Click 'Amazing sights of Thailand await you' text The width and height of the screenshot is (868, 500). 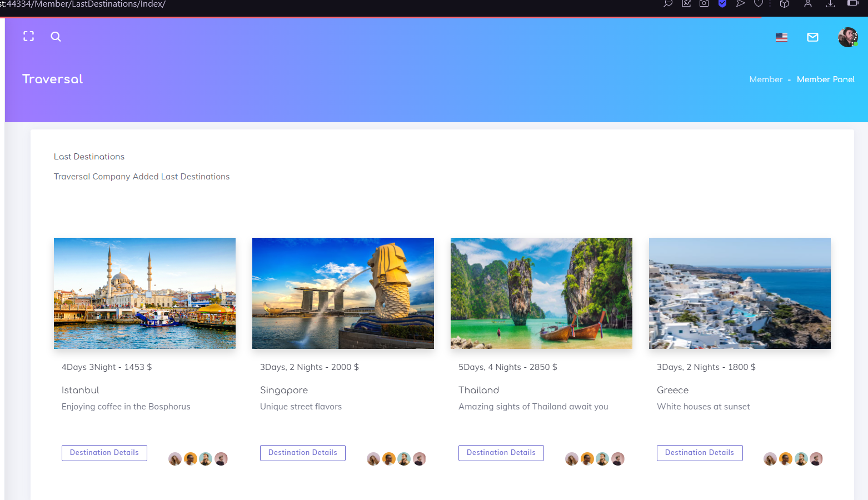click(x=533, y=407)
